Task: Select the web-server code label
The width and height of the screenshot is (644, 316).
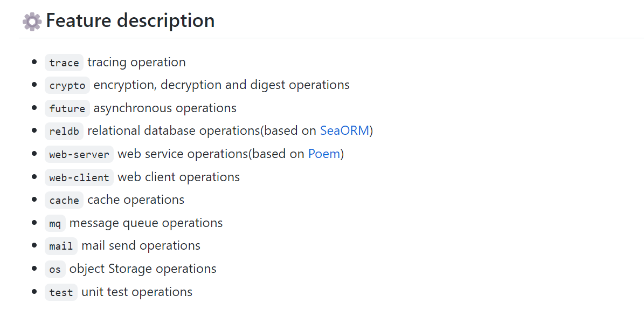Action: coord(79,155)
